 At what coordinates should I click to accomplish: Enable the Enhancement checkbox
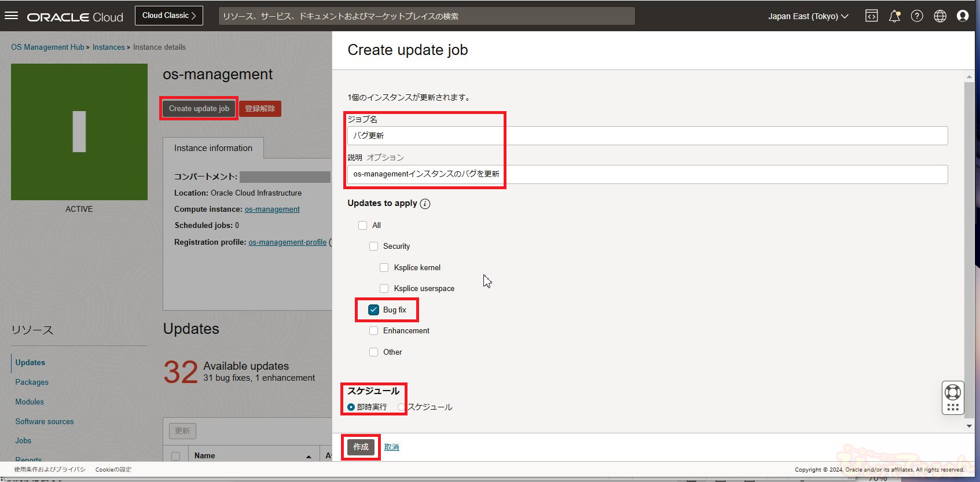[374, 331]
